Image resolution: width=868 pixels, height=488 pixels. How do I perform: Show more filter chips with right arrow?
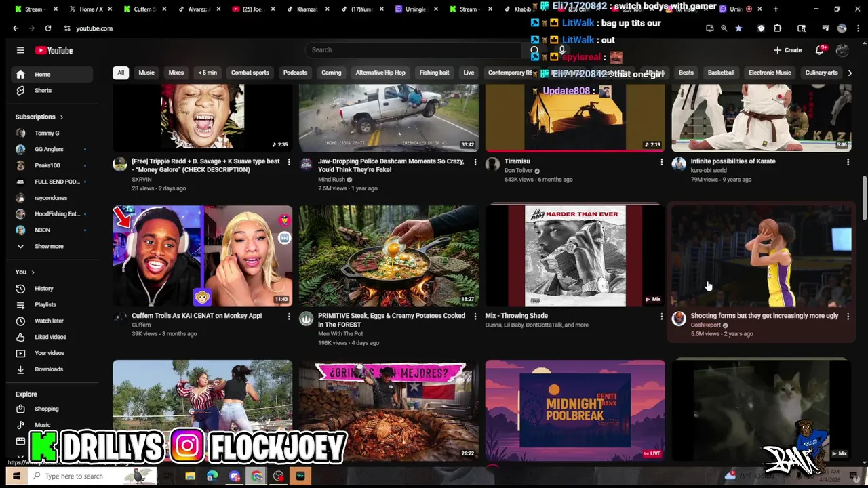(x=850, y=73)
